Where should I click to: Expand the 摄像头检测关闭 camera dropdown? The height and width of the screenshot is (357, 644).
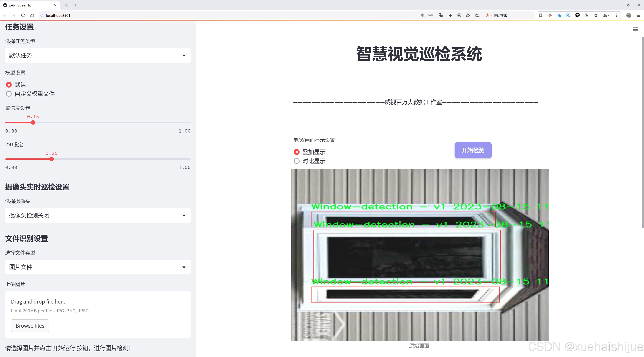pyautogui.click(x=98, y=215)
